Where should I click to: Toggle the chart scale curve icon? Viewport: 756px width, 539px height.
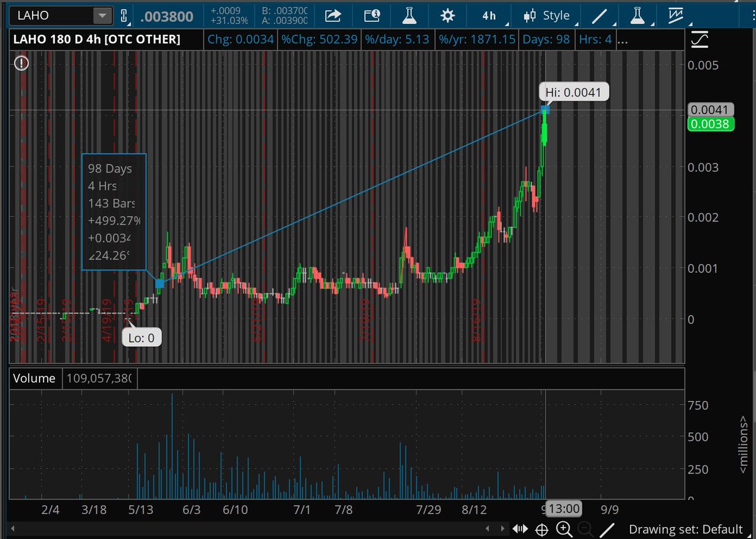tap(699, 40)
